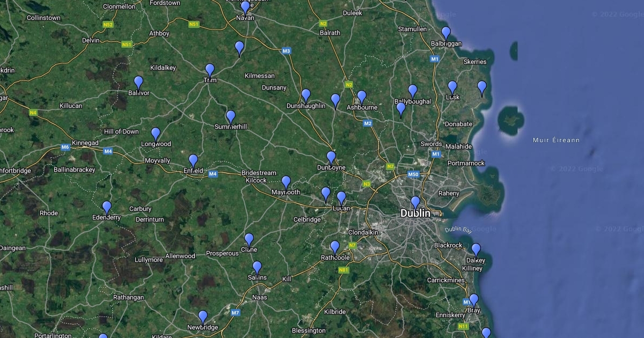
Task: Click the M50 motorway shield
Action: 413,174
